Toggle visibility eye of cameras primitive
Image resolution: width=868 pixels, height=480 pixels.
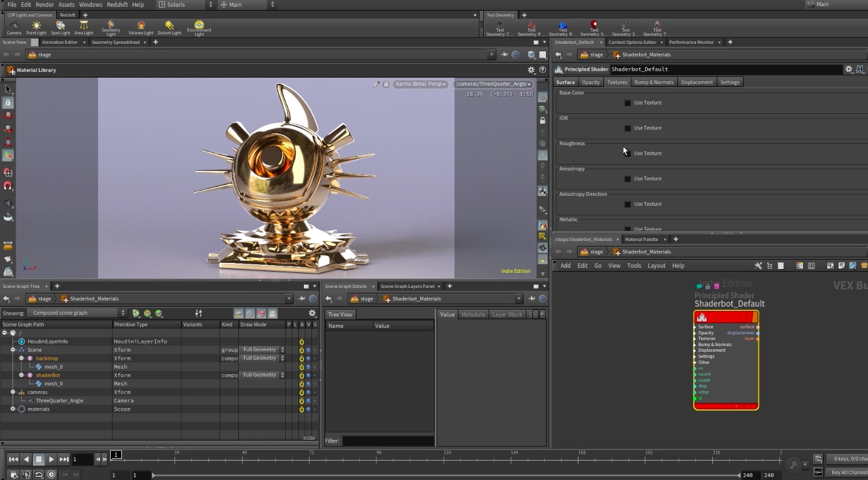[x=308, y=392]
